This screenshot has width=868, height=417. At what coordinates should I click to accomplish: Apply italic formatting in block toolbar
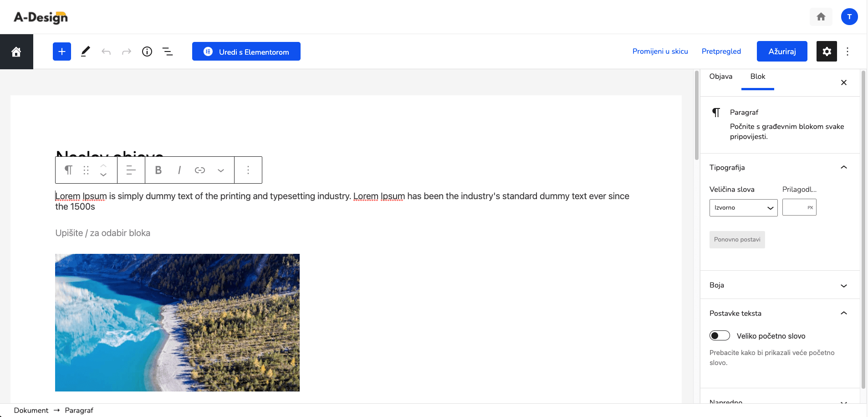(179, 170)
